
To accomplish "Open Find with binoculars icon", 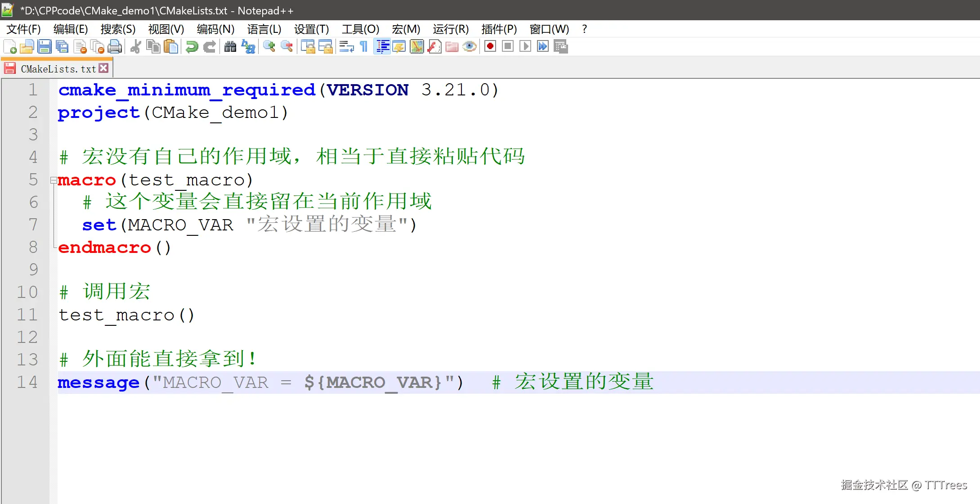I will 230,46.
